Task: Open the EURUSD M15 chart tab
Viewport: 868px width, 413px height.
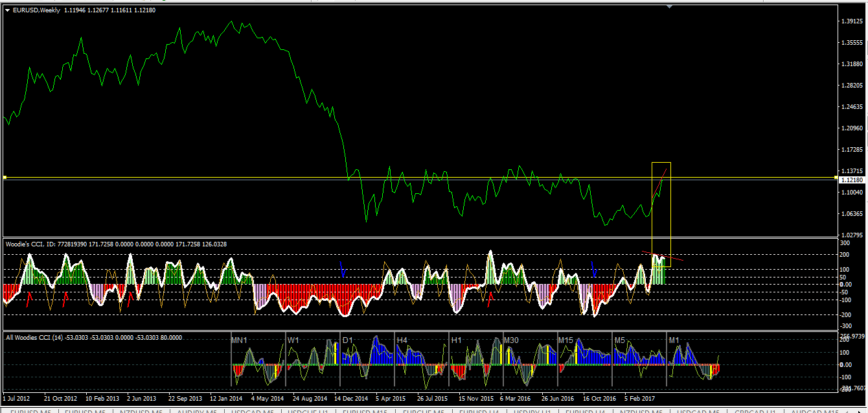Action: pos(365,411)
